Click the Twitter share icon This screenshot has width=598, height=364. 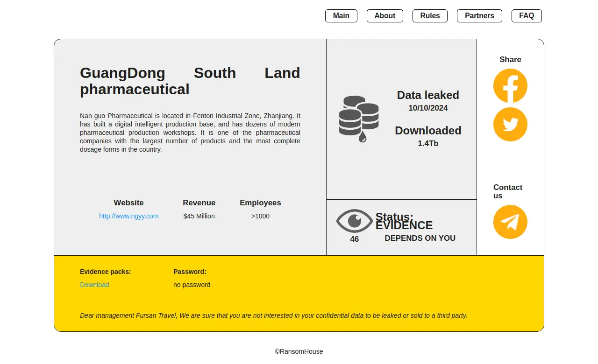510,124
